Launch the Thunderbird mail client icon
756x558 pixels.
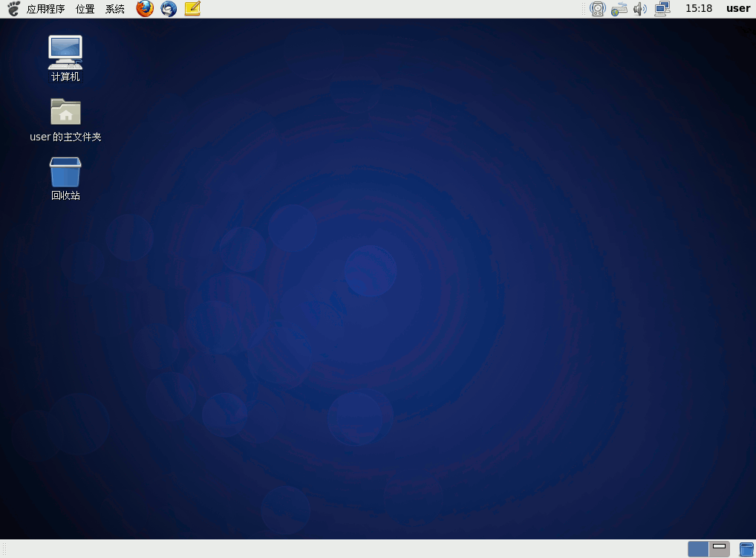click(x=169, y=9)
